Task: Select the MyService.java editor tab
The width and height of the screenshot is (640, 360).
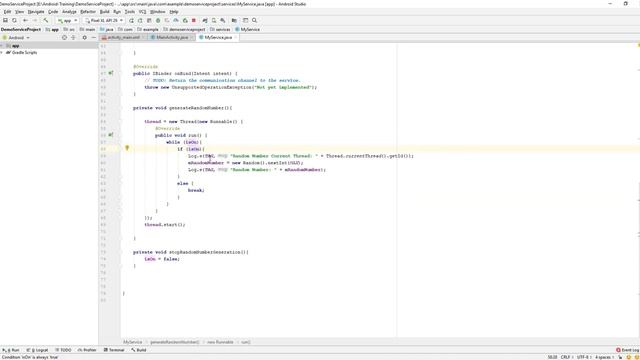Action: coord(218,37)
